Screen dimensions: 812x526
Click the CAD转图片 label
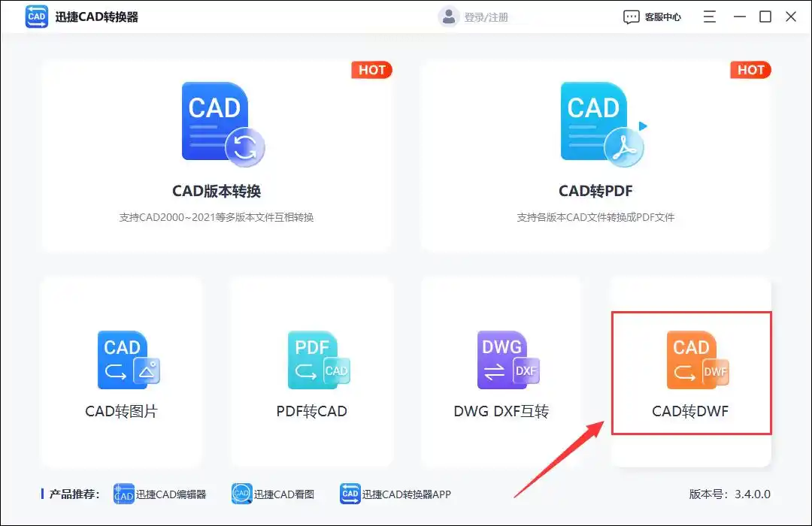click(x=121, y=411)
